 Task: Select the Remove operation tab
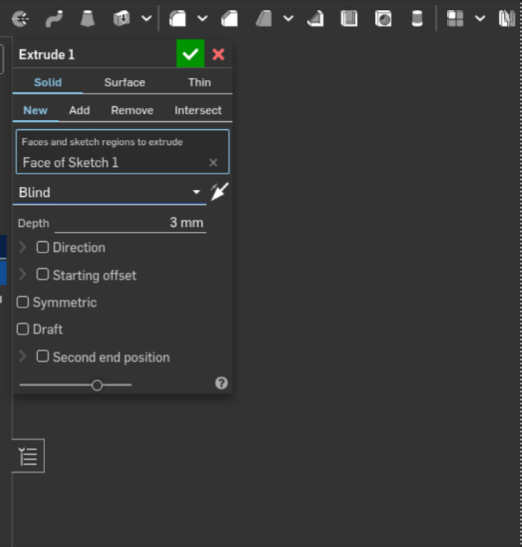pyautogui.click(x=132, y=110)
